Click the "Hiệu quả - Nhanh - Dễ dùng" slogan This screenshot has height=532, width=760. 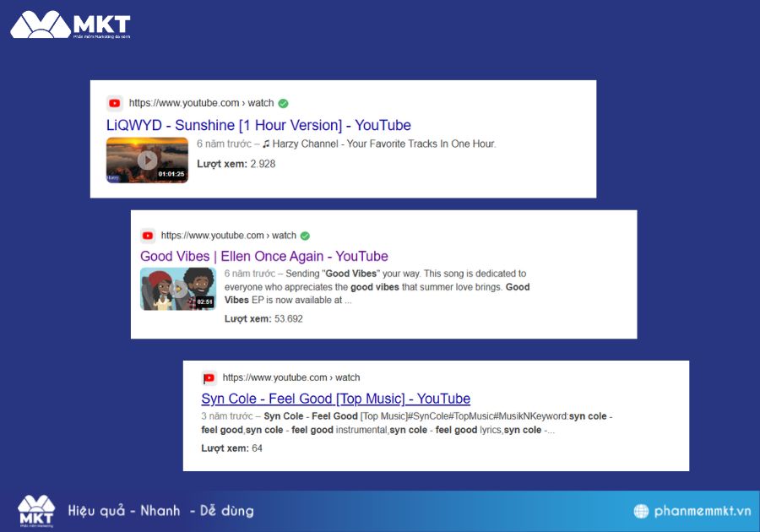click(x=160, y=511)
